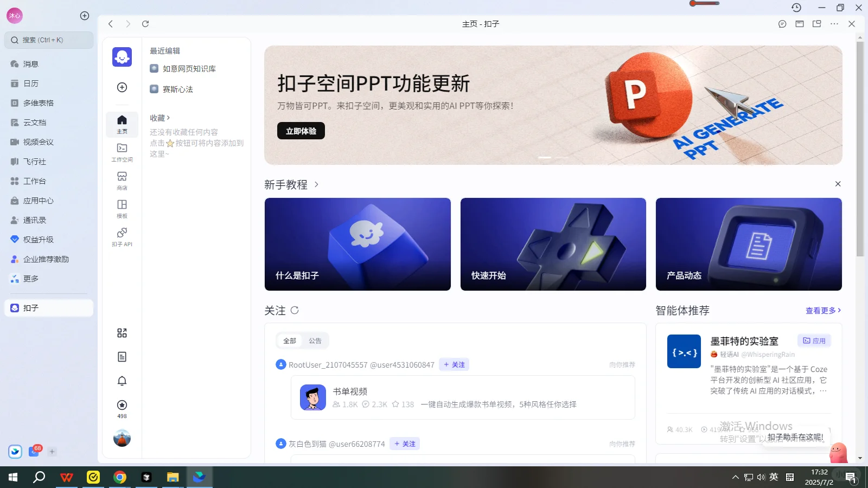Click the 立即体验 button on the PPT banner
Screen dimensions: 868x488
[x=301, y=131]
